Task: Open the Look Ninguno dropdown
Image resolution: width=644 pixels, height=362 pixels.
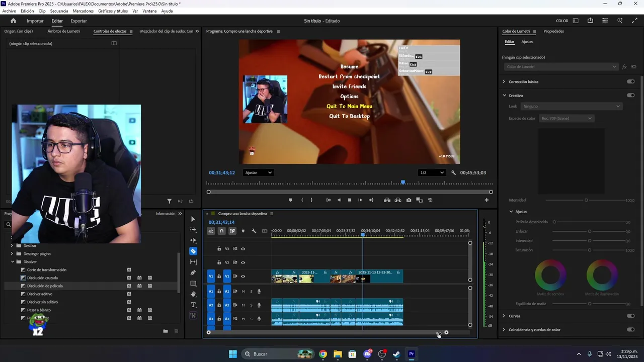Action: (x=572, y=106)
